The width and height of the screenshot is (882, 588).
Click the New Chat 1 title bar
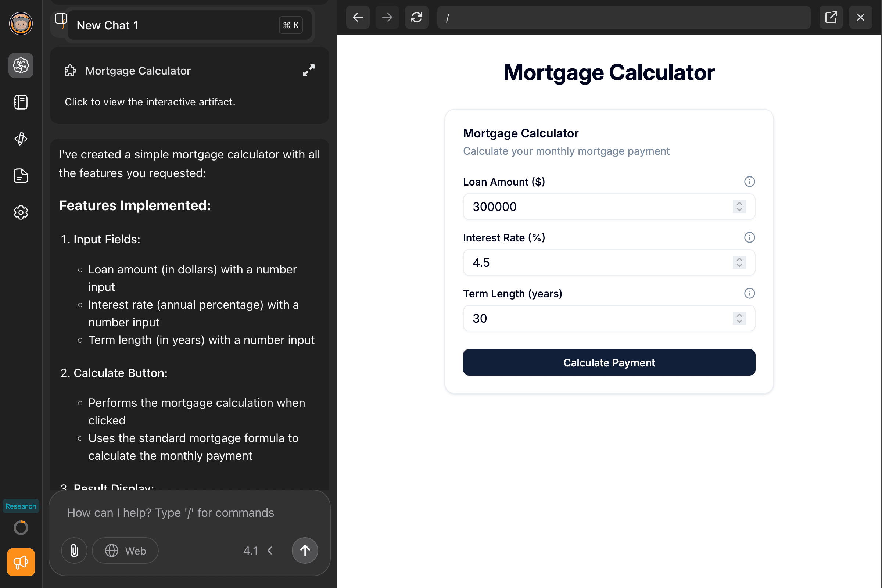click(189, 25)
